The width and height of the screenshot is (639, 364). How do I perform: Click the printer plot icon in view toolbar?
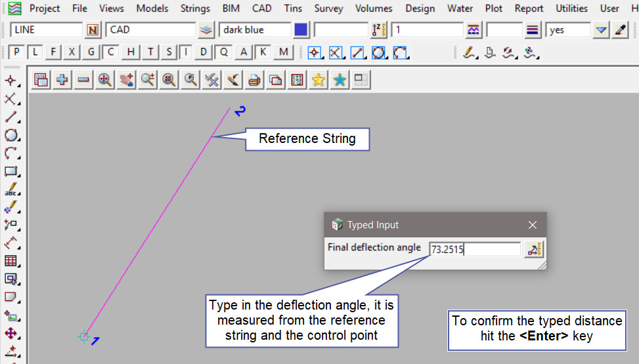point(254,80)
